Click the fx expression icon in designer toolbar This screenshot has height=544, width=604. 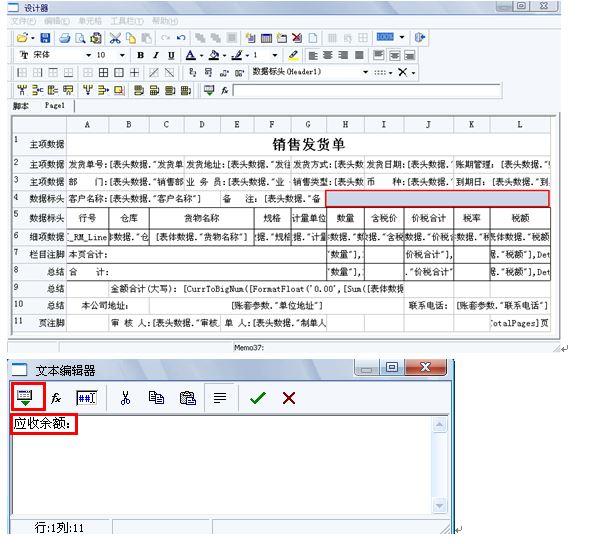[x=225, y=91]
